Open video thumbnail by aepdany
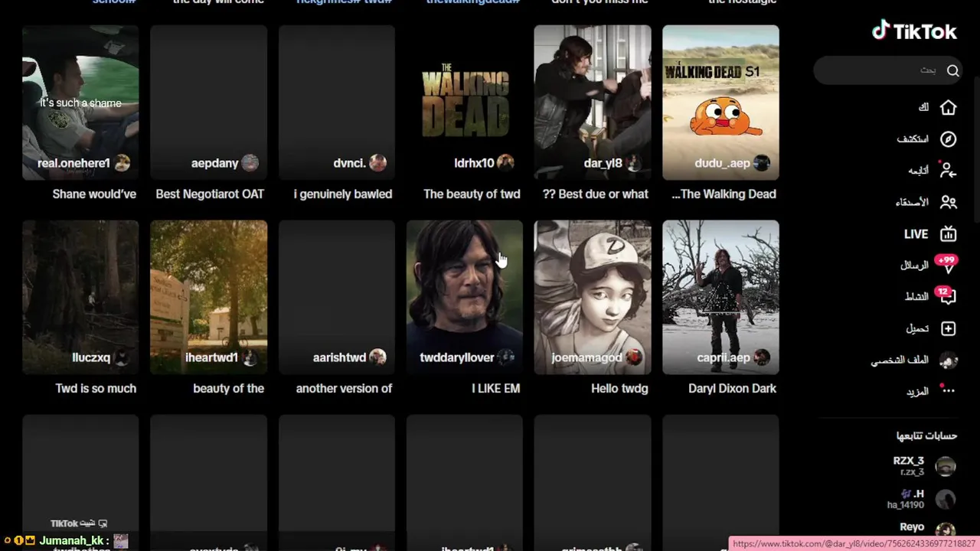Viewport: 980px width, 551px height. click(209, 102)
